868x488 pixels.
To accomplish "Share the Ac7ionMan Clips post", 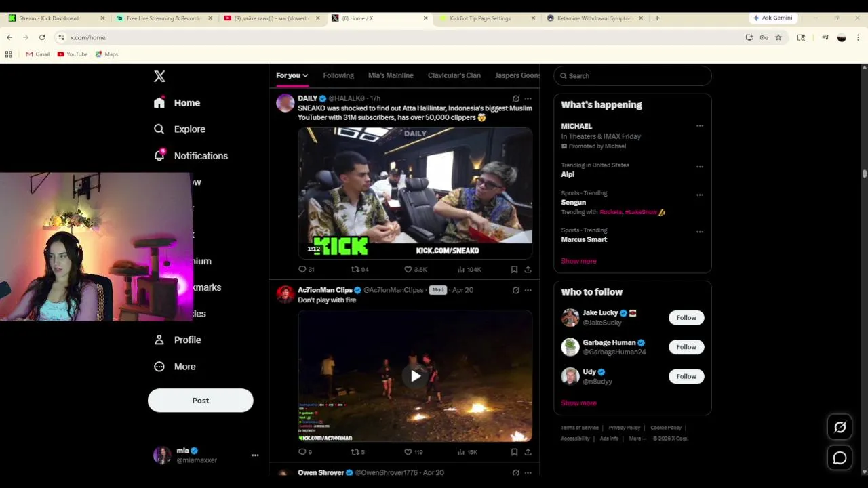I will 528,452.
